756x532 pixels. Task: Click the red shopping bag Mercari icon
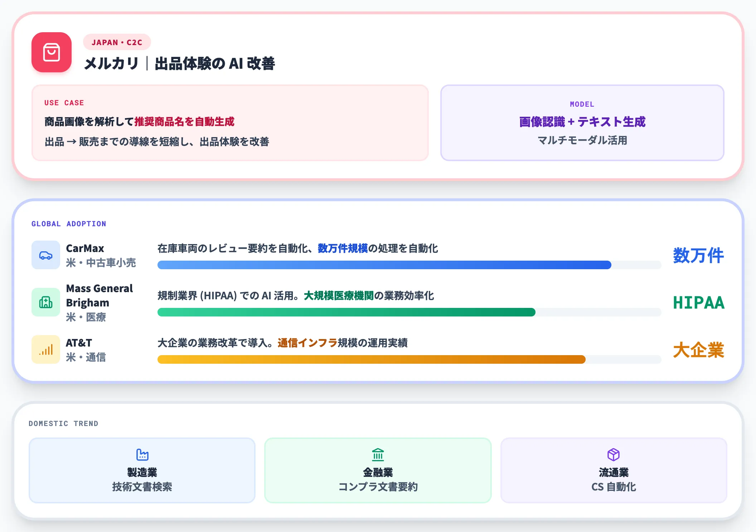(52, 52)
